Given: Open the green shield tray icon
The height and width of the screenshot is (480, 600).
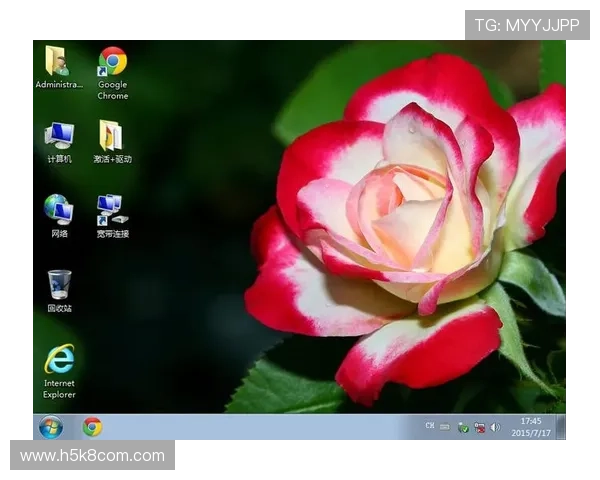Looking at the screenshot, I should (x=463, y=427).
